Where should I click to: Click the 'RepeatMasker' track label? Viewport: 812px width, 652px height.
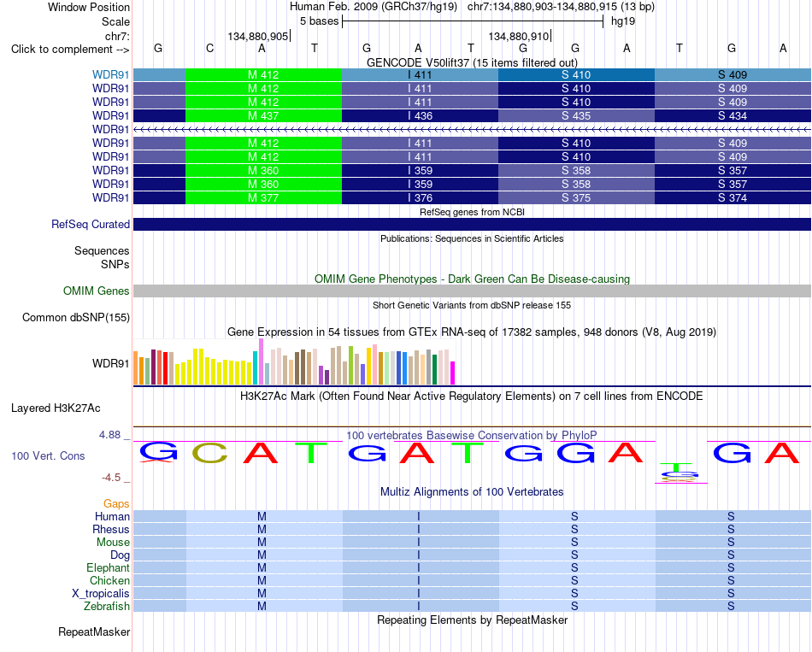click(x=94, y=631)
